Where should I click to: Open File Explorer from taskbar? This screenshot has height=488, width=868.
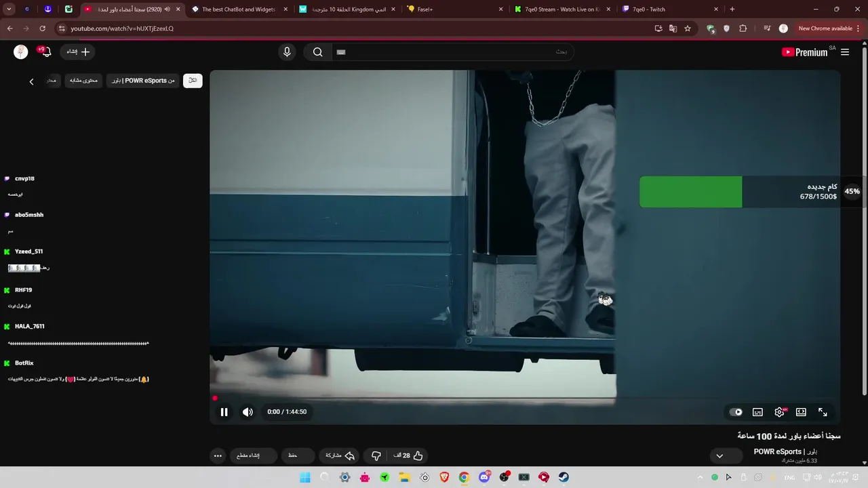(405, 477)
